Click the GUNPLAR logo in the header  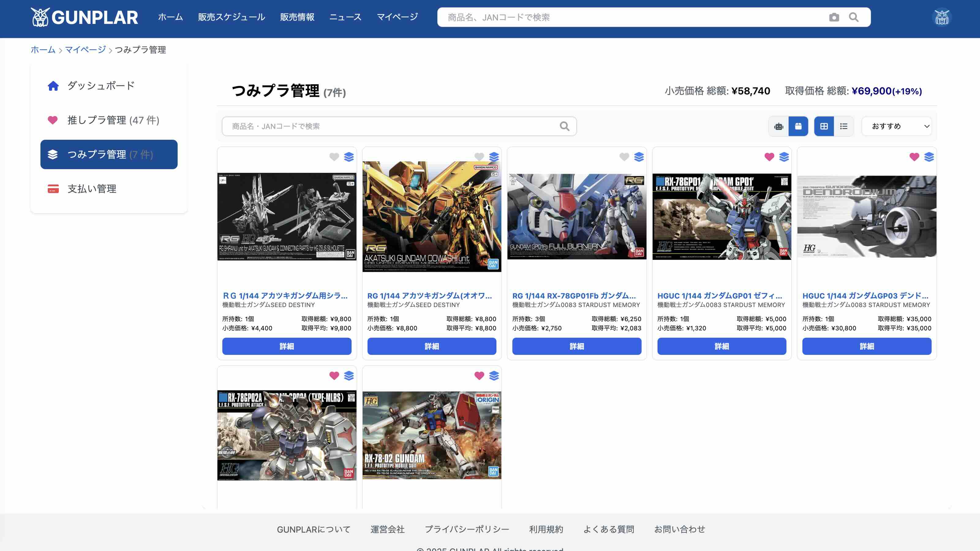pyautogui.click(x=84, y=17)
